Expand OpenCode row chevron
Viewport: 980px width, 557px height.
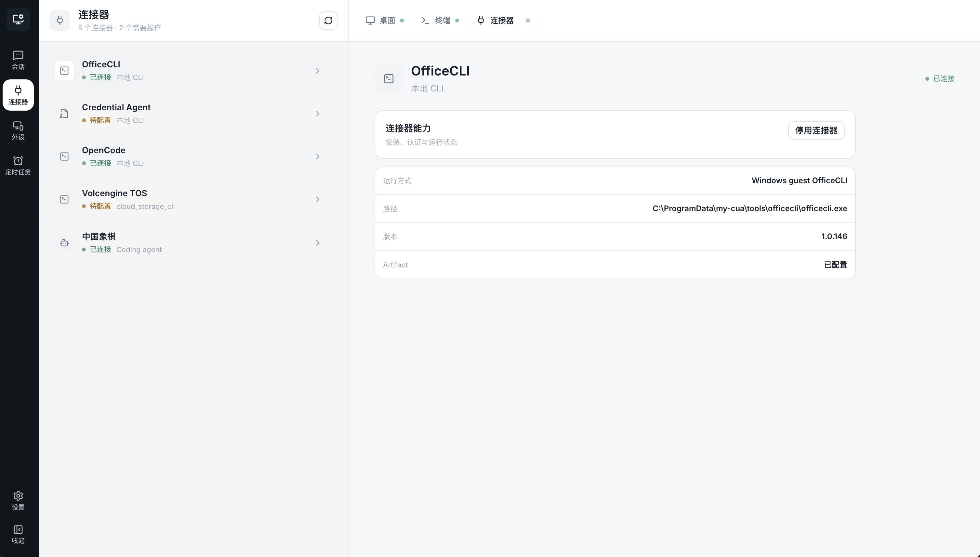[318, 156]
